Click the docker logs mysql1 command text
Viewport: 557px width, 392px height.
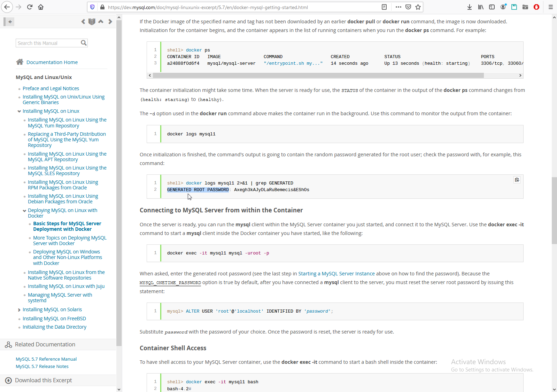click(191, 134)
